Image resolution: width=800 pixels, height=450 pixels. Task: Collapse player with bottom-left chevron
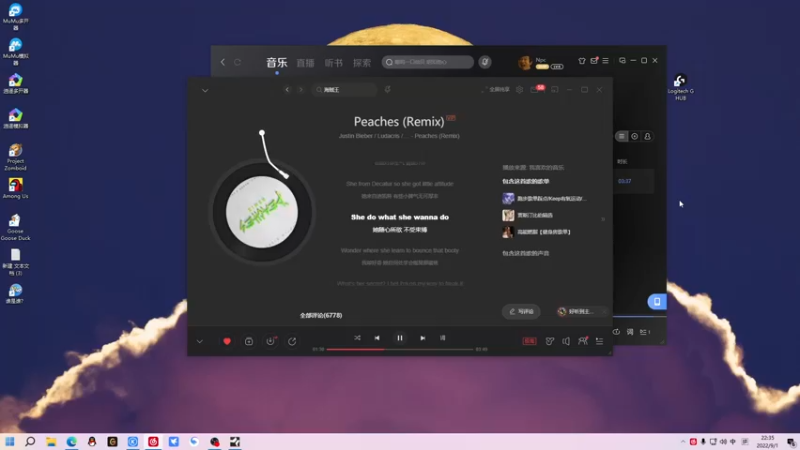tap(199, 341)
